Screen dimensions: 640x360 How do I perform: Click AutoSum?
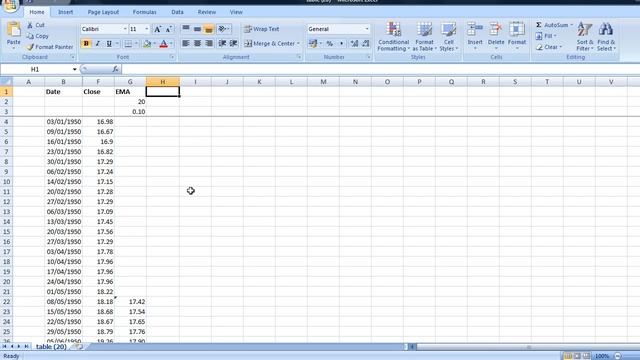click(554, 25)
